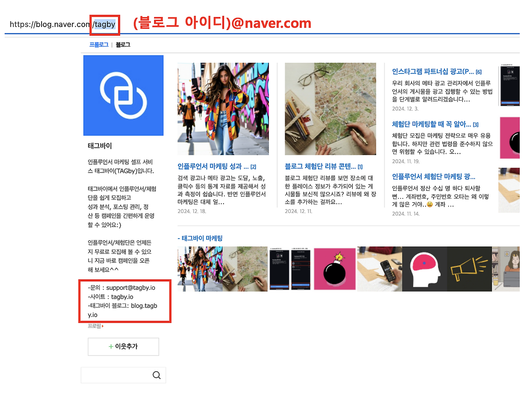Viewport: 532px width, 402px height.
Task: Click the pink brain illustration thumbnail
Action: [x=424, y=269]
